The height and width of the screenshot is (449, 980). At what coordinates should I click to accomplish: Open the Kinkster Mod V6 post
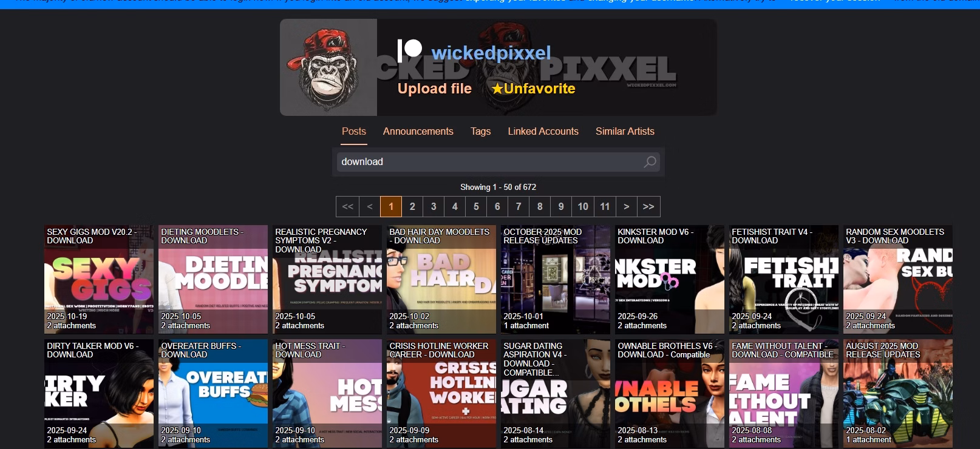click(670, 280)
